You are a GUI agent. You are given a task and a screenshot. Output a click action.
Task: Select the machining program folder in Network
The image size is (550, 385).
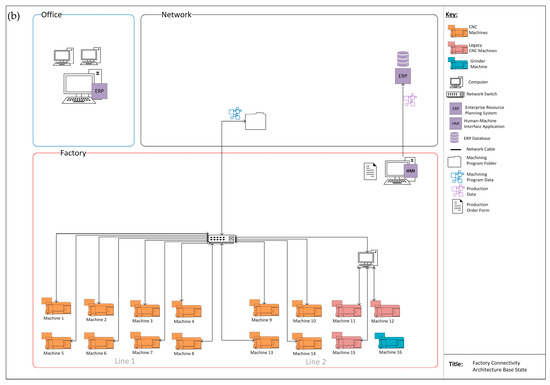click(255, 121)
